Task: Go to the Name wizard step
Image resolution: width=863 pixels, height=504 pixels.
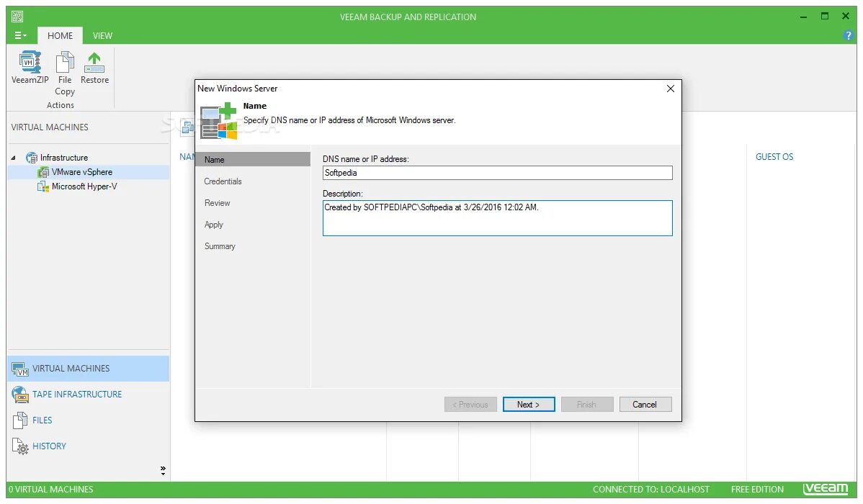Action: [x=253, y=160]
